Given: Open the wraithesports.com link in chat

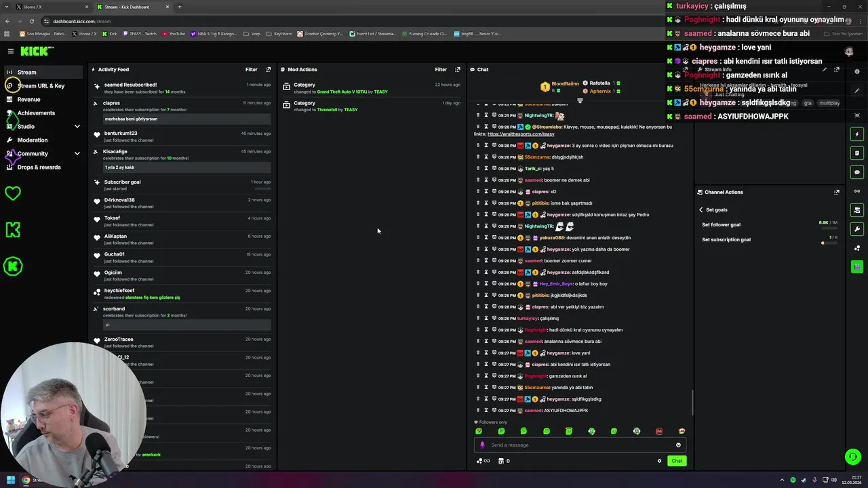Looking at the screenshot, I should pos(521,134).
